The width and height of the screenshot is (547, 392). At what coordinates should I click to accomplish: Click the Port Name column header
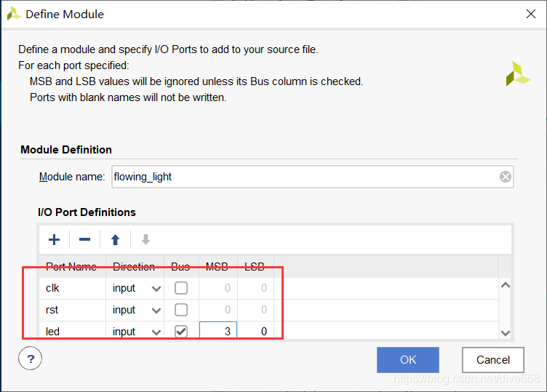click(72, 267)
